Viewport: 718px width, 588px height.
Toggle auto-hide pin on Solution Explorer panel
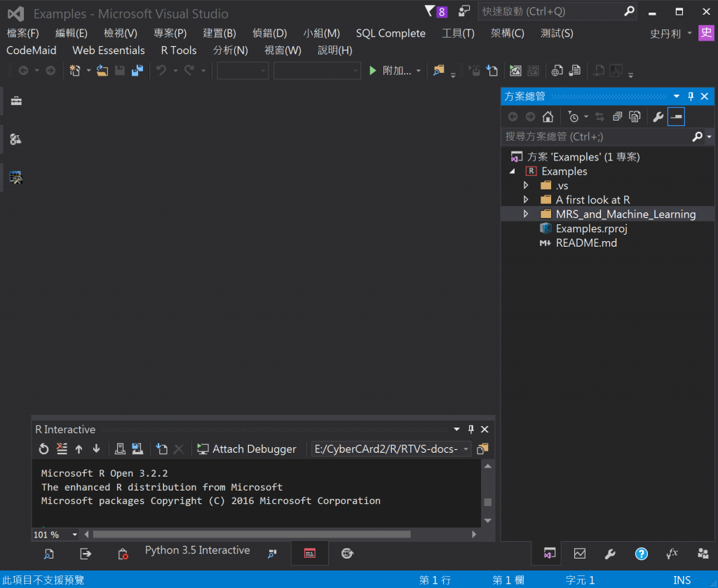(691, 96)
